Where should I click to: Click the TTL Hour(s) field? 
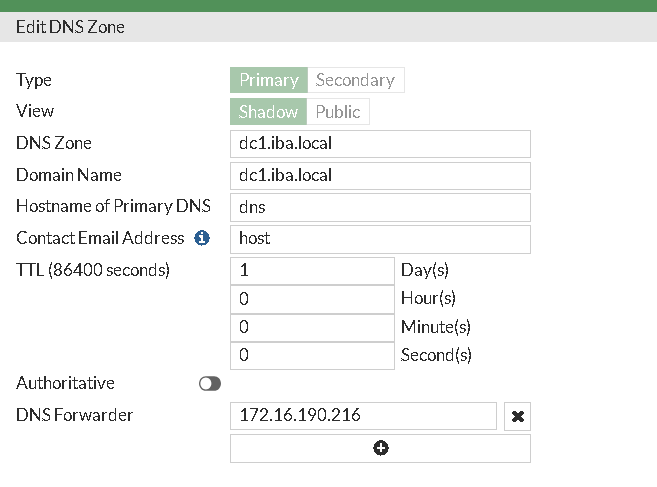point(313,298)
